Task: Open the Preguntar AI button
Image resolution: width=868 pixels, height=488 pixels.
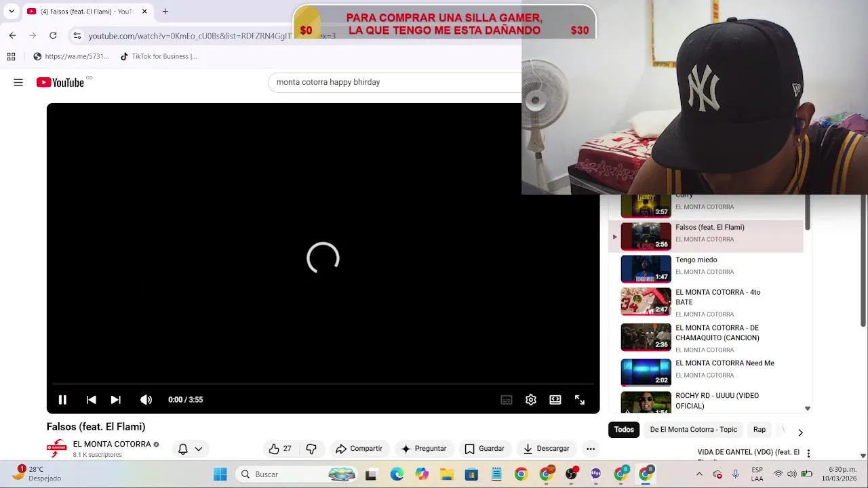Action: [x=424, y=449]
